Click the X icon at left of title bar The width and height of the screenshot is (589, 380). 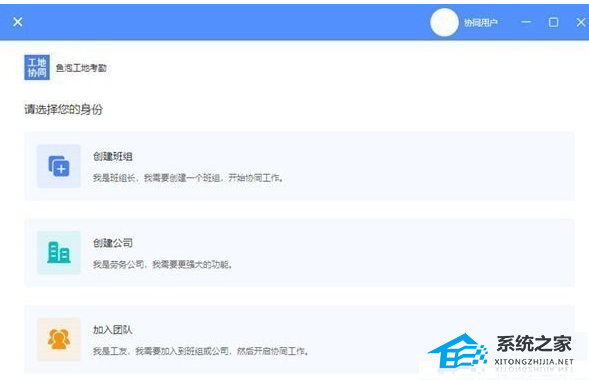[x=18, y=22]
